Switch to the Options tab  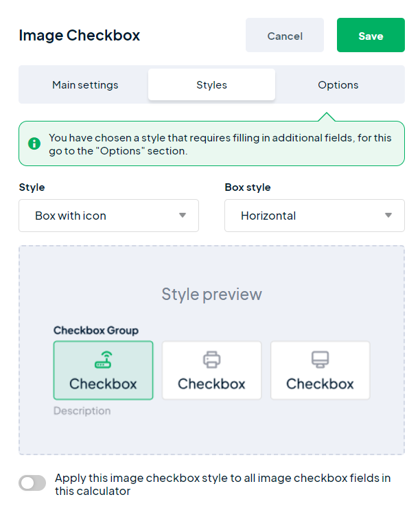pyautogui.click(x=338, y=85)
